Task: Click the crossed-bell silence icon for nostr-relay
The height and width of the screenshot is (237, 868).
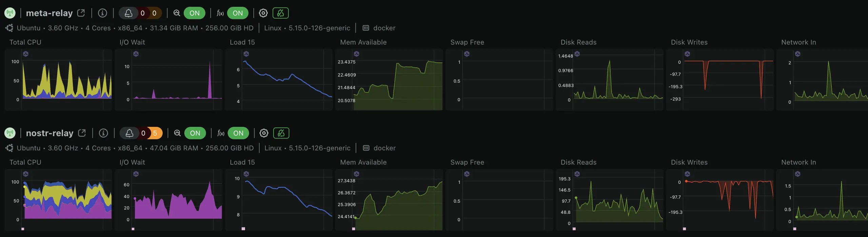Action: (x=281, y=133)
